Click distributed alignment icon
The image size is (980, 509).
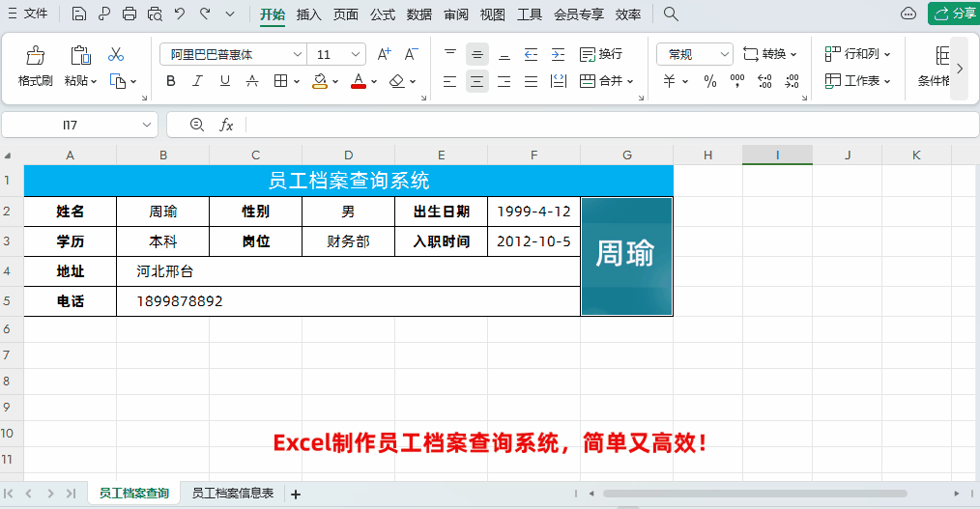(558, 81)
